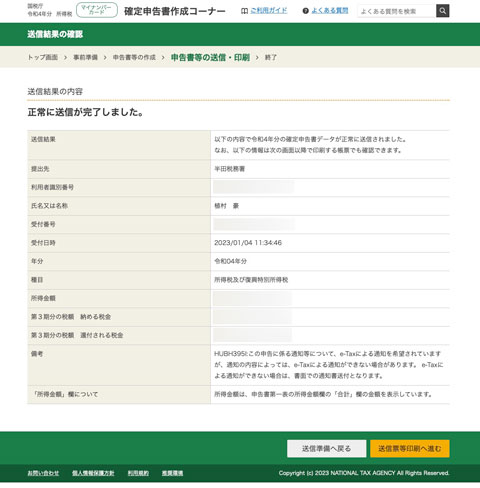Open the ご利用ガイド link
Screen dimensions: 480x488
tap(269, 11)
